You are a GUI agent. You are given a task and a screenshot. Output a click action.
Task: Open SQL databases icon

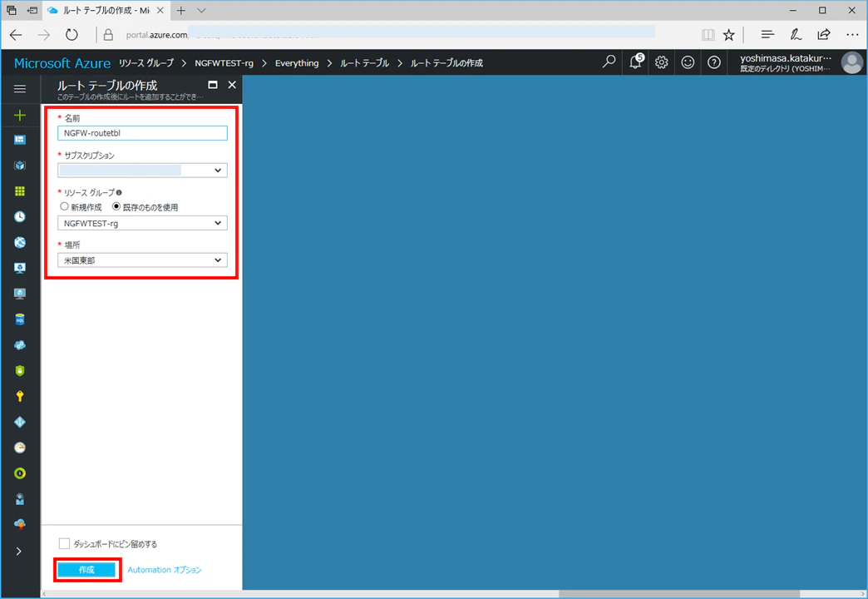coord(20,319)
